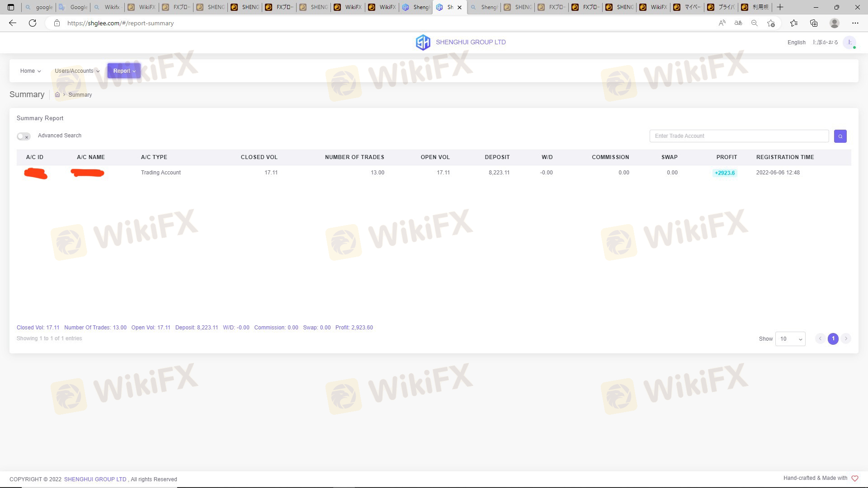
Task: Click the English language link
Action: [796, 42]
